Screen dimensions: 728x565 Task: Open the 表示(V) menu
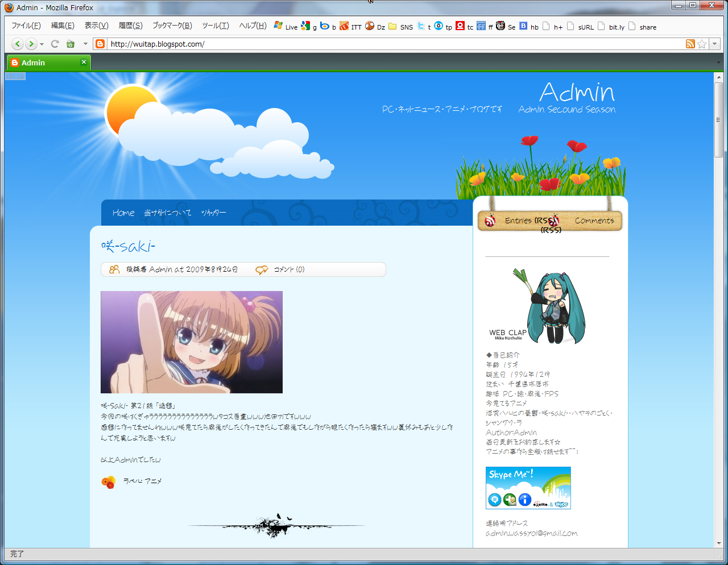point(96,26)
